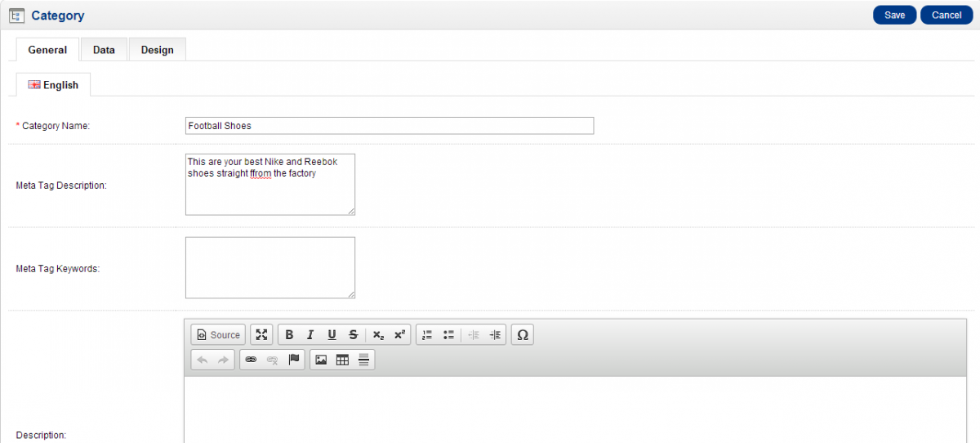Insert special character with the Omega icon
The image size is (980, 443).
pyautogui.click(x=523, y=334)
